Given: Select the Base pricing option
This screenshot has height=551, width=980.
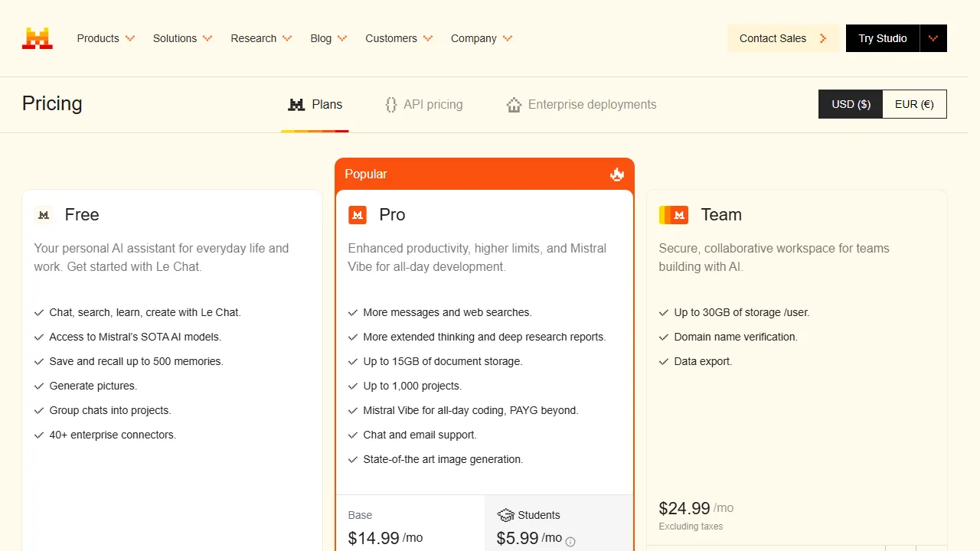Looking at the screenshot, I should 410,524.
